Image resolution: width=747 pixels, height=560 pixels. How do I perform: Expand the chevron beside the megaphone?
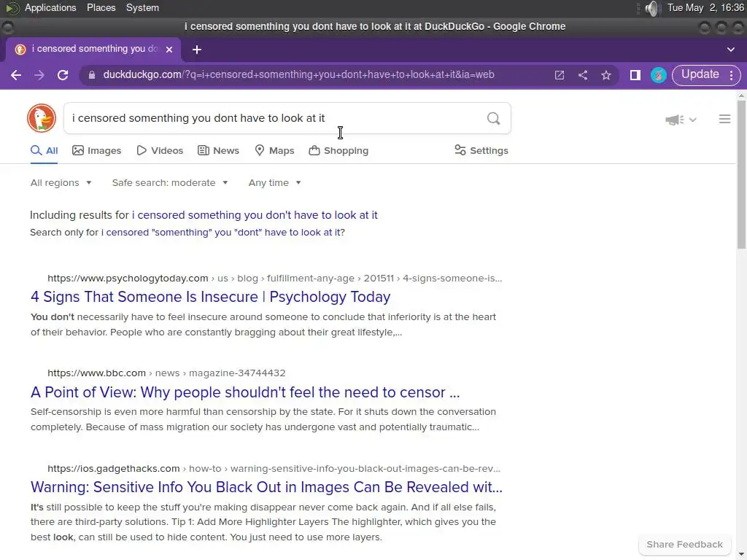(693, 120)
